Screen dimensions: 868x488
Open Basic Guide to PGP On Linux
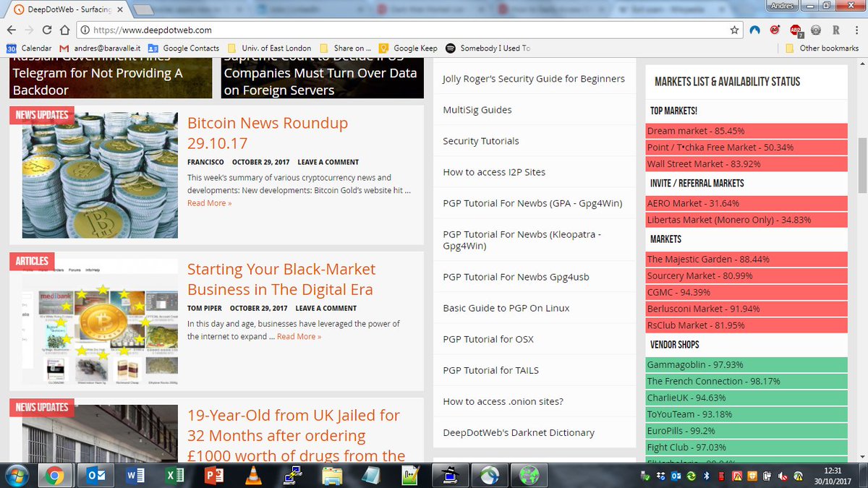506,308
